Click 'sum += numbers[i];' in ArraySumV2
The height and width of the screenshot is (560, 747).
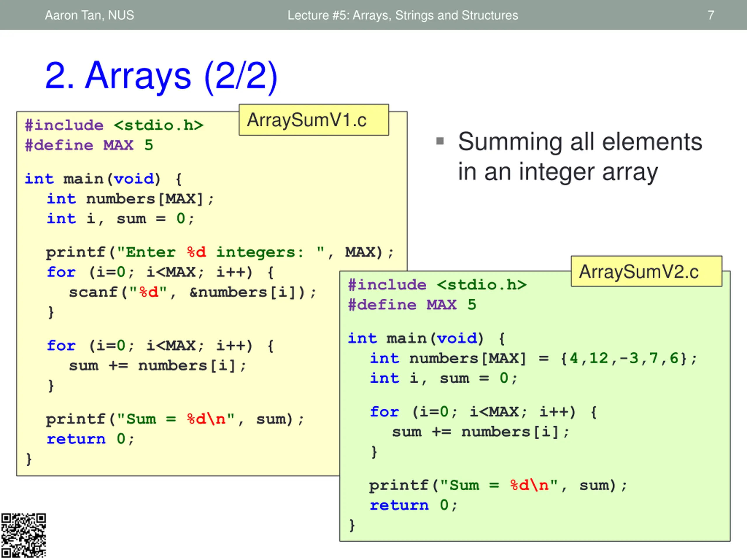[x=481, y=432]
